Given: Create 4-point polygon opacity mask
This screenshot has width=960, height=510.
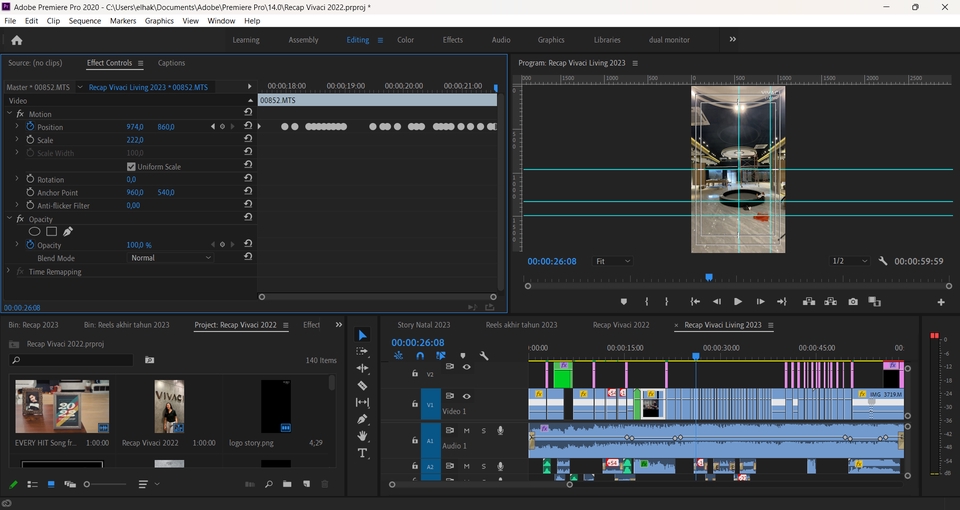Looking at the screenshot, I should [51, 231].
